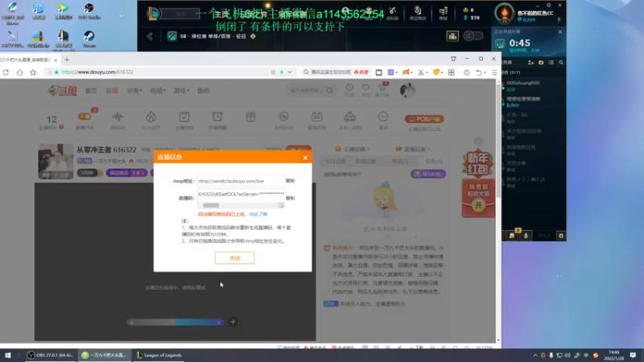
Task: Expand the undo arrow dropdown
Action: pos(485,72)
